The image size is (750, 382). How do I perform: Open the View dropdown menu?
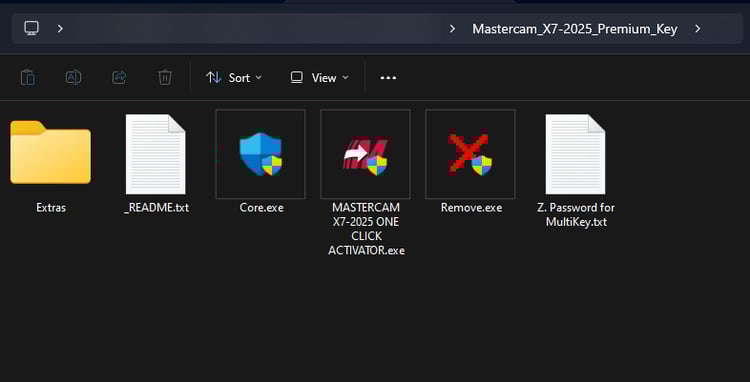(x=320, y=77)
